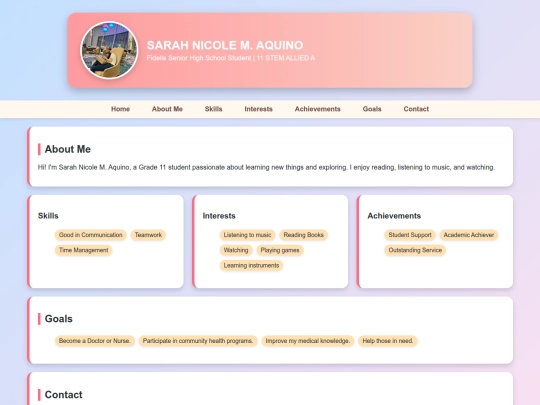Select the Learning instruments tag
This screenshot has width=540, height=405.
click(251, 266)
